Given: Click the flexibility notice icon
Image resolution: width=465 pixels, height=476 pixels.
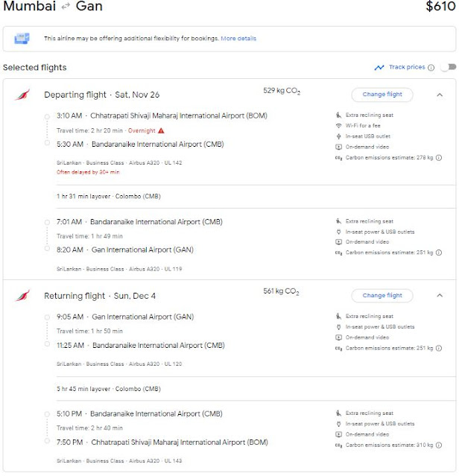Looking at the screenshot, I should click(22, 38).
